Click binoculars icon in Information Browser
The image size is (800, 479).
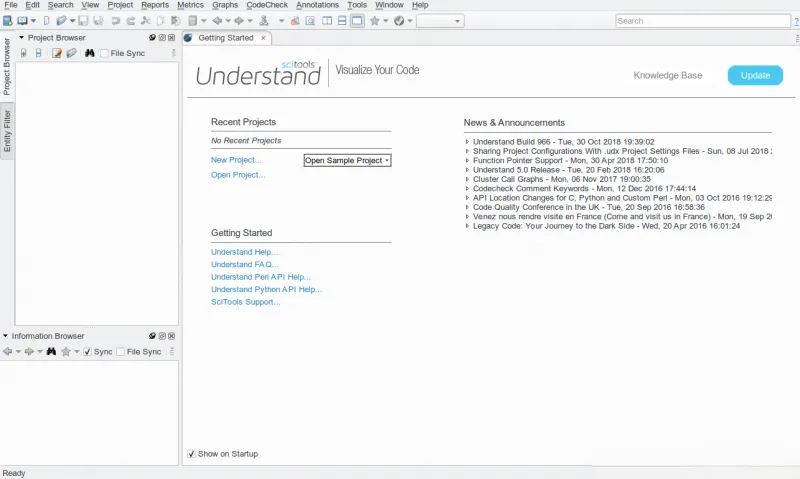[x=51, y=351]
